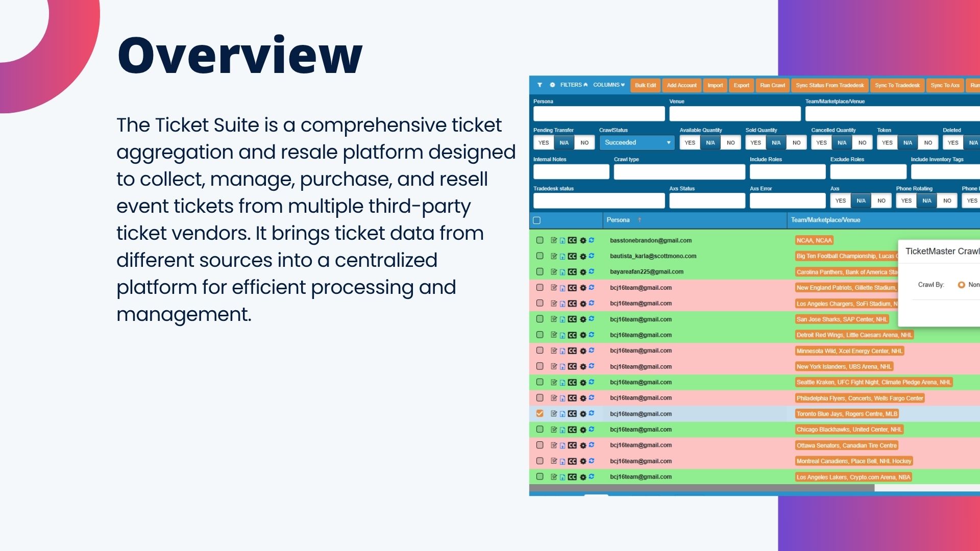This screenshot has height=551, width=980.
Task: Click the gear icon in the basstonebrandon@gmail.com row
Action: (x=583, y=241)
